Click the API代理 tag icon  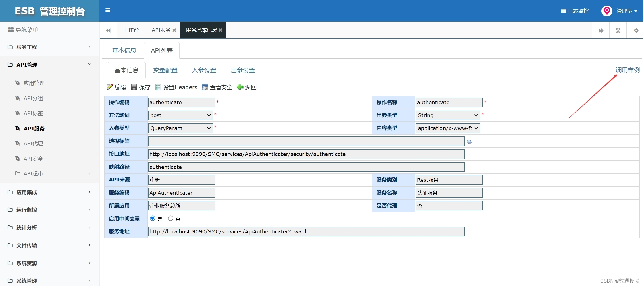18,143
